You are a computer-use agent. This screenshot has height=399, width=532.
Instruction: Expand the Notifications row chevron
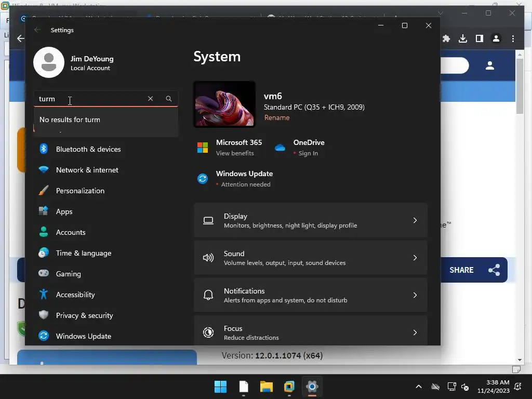click(415, 295)
